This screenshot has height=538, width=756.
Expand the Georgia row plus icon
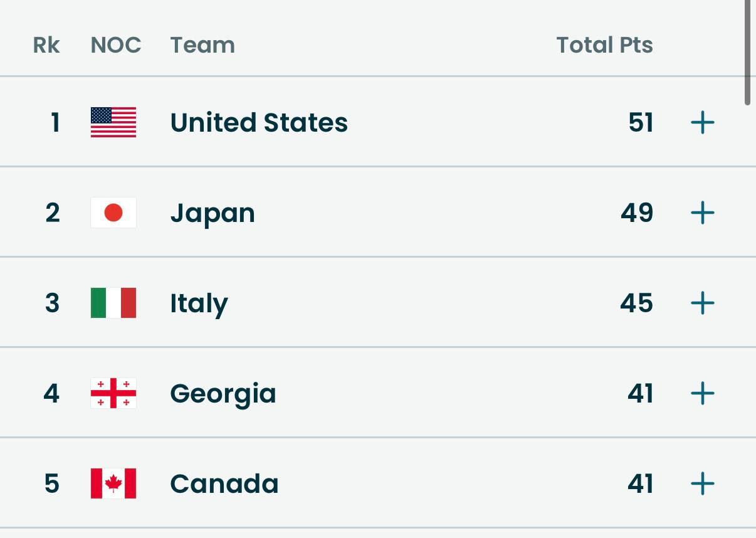pos(702,394)
